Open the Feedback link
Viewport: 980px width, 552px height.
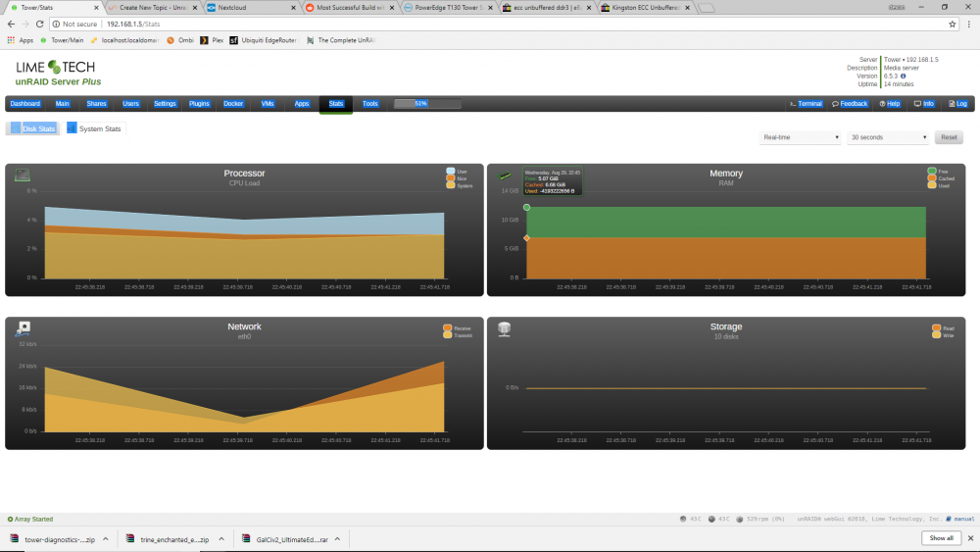tap(850, 104)
